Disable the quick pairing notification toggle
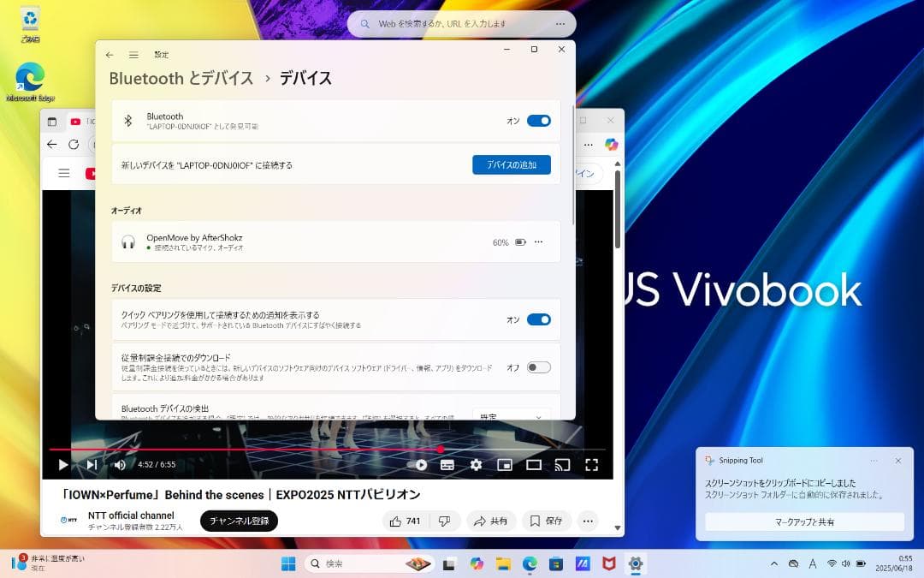Viewport: 924px width, 578px height. click(538, 319)
